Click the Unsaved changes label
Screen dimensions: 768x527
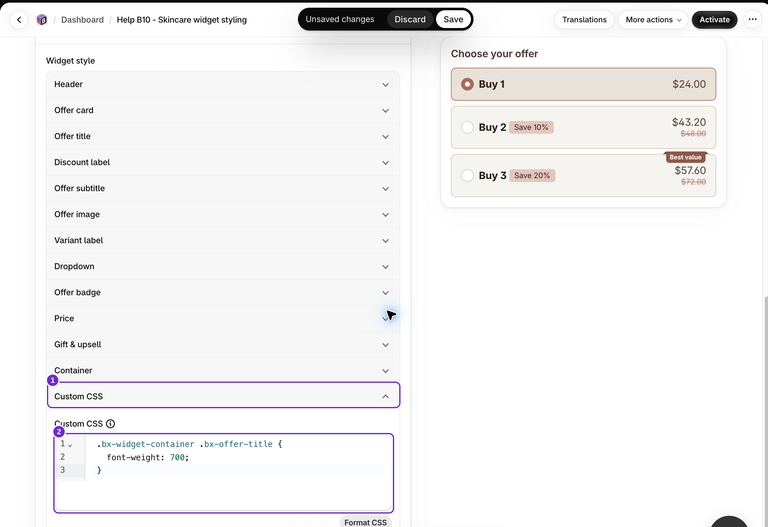[x=340, y=20]
